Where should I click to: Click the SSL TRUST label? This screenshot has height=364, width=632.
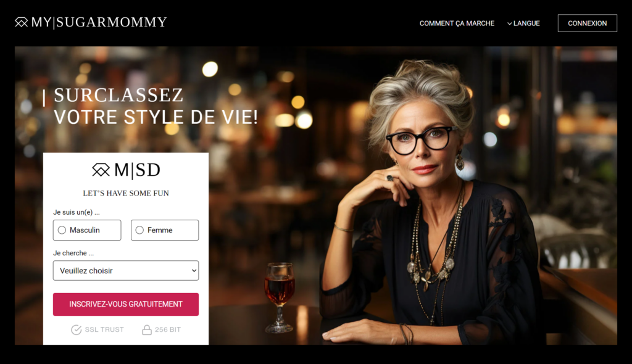tap(104, 329)
